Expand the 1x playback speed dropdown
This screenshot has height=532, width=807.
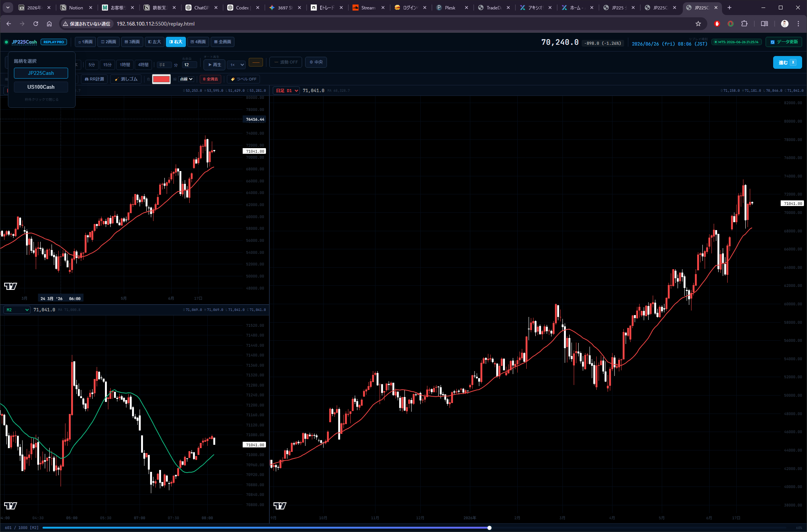point(237,65)
